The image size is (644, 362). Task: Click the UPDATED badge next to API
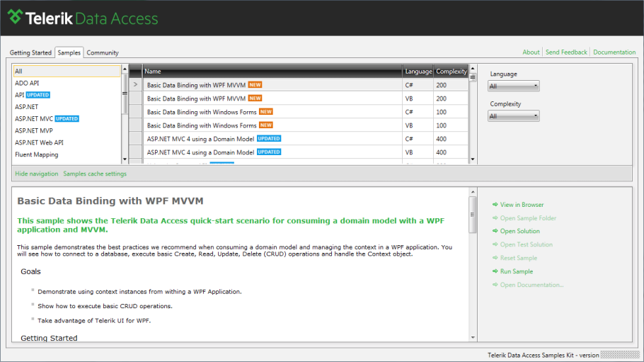(x=38, y=95)
